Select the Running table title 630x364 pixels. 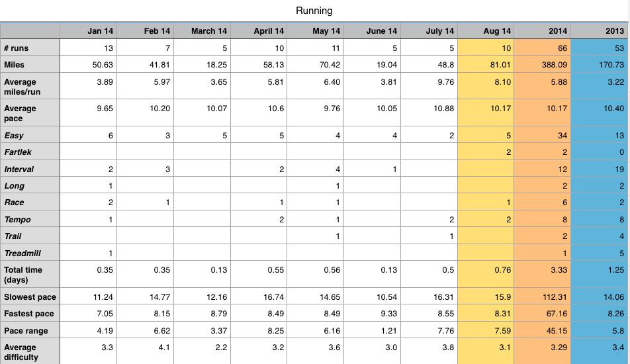[x=314, y=11]
